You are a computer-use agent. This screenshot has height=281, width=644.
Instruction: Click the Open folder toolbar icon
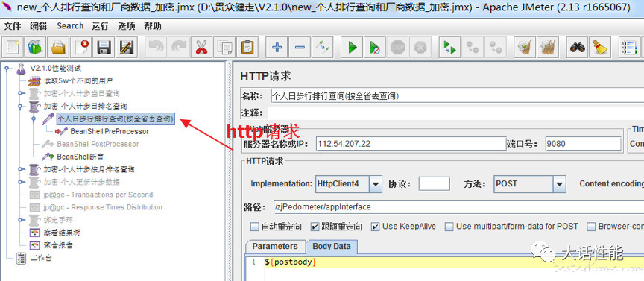tap(58, 47)
